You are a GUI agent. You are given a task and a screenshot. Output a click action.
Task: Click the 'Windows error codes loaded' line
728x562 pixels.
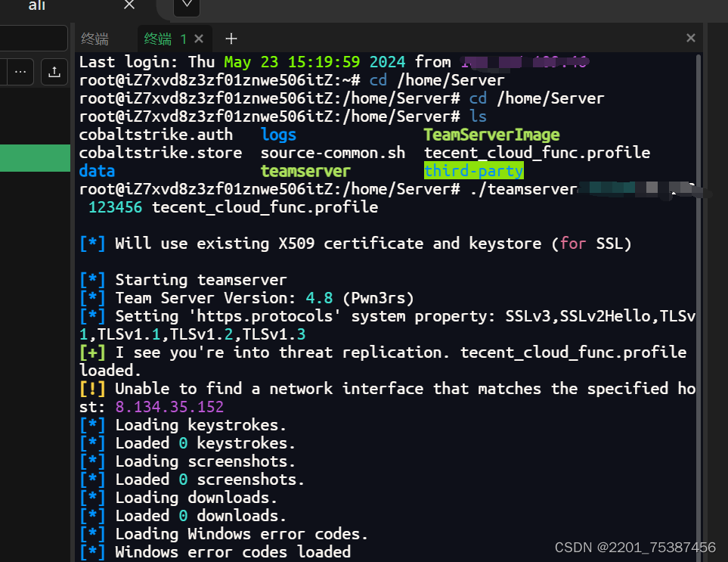click(215, 551)
